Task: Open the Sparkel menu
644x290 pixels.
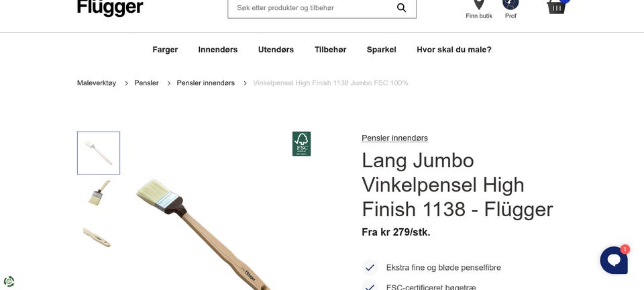Action: (381, 50)
